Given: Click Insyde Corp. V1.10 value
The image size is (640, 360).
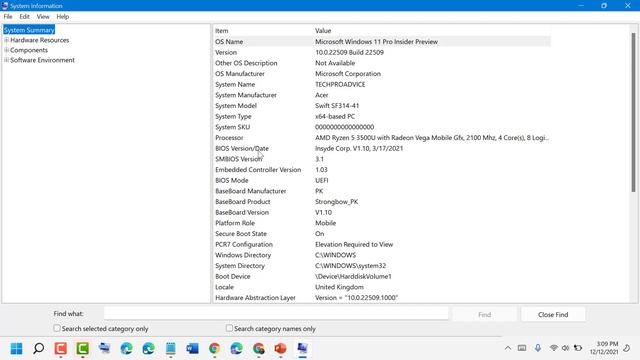Looking at the screenshot, I should [x=359, y=148].
